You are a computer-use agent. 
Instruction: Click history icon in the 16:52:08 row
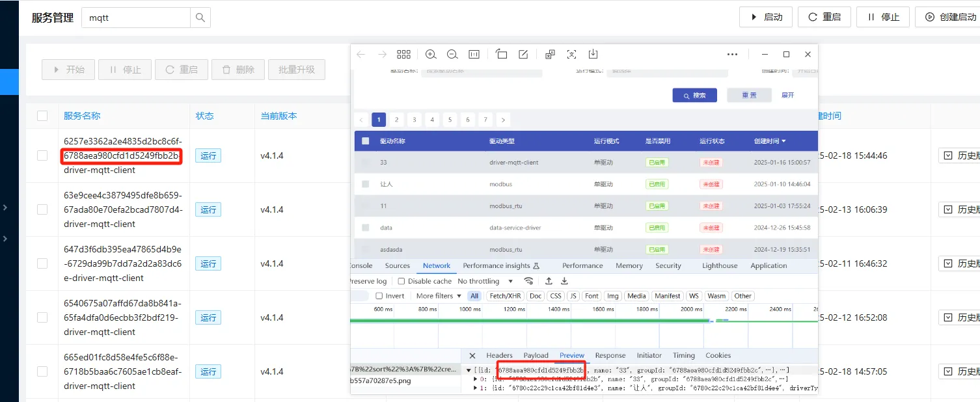(x=947, y=317)
